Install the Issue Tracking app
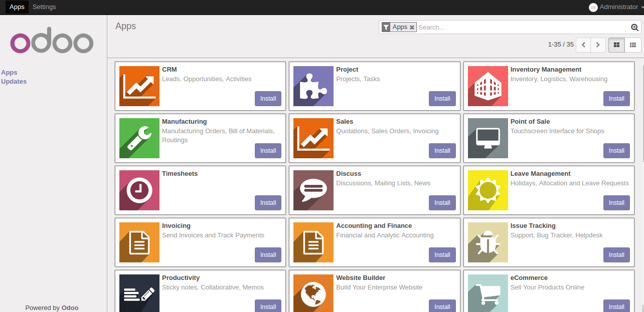 (616, 255)
